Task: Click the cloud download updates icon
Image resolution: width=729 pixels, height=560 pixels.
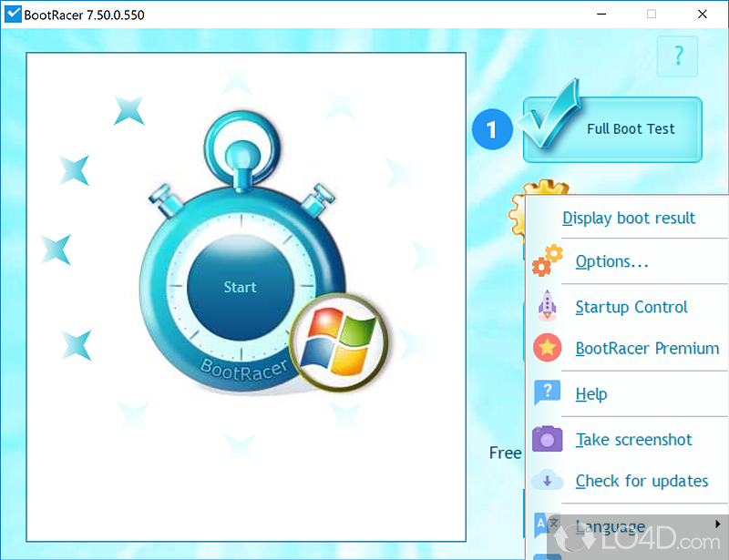Action: click(x=547, y=481)
